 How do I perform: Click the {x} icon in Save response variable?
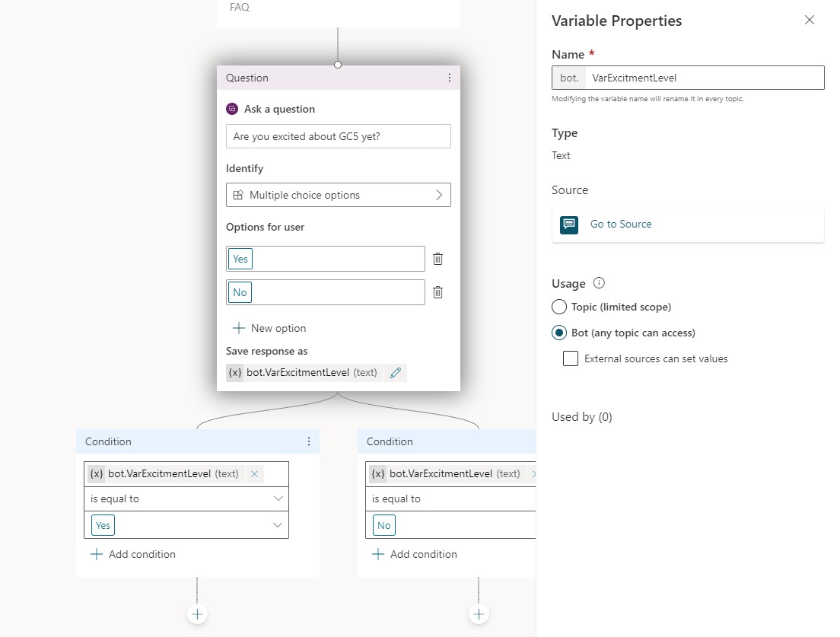pyautogui.click(x=234, y=372)
